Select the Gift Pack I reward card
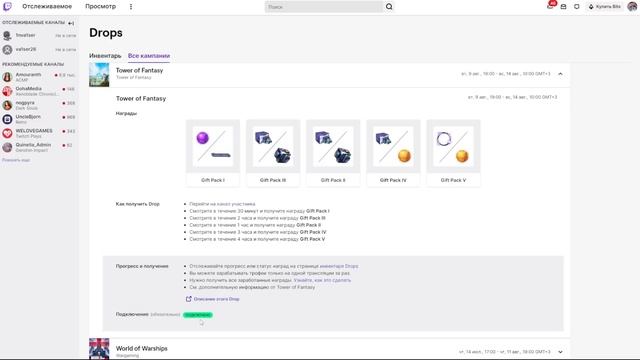 coord(213,153)
